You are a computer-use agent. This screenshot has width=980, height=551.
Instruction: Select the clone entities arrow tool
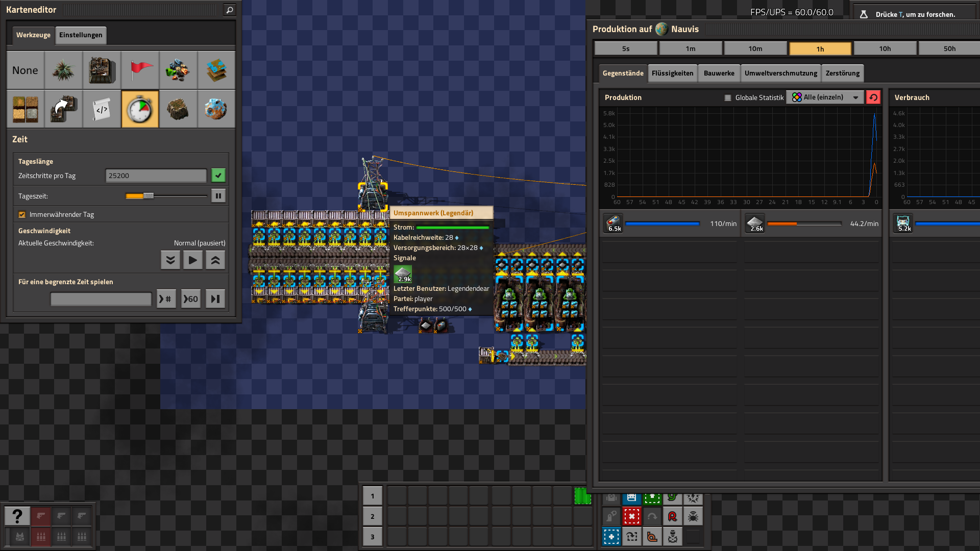click(63, 109)
